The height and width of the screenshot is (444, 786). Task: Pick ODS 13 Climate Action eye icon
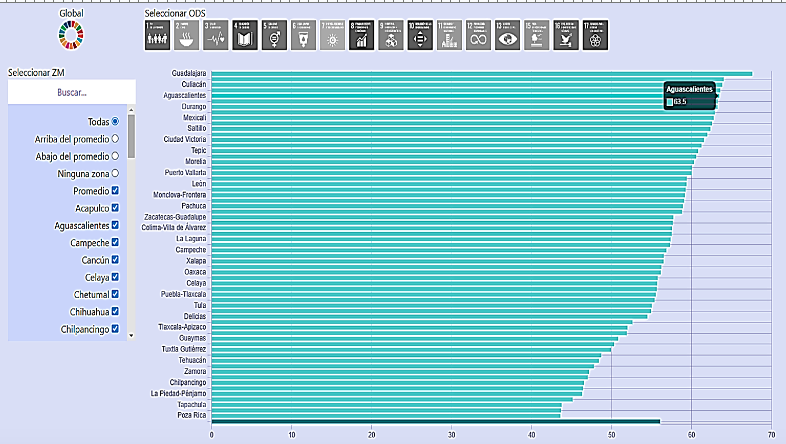[x=507, y=35]
